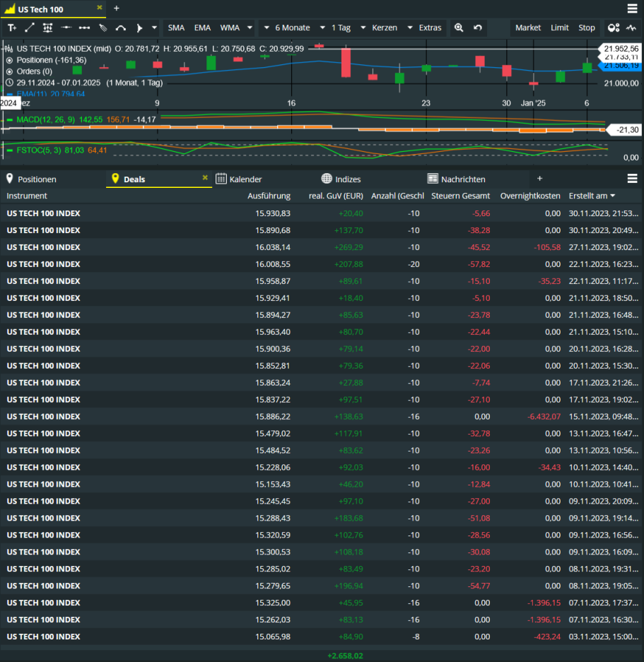Screen dimensions: 644x662
Task: Click the Market order button
Action: [x=528, y=28]
